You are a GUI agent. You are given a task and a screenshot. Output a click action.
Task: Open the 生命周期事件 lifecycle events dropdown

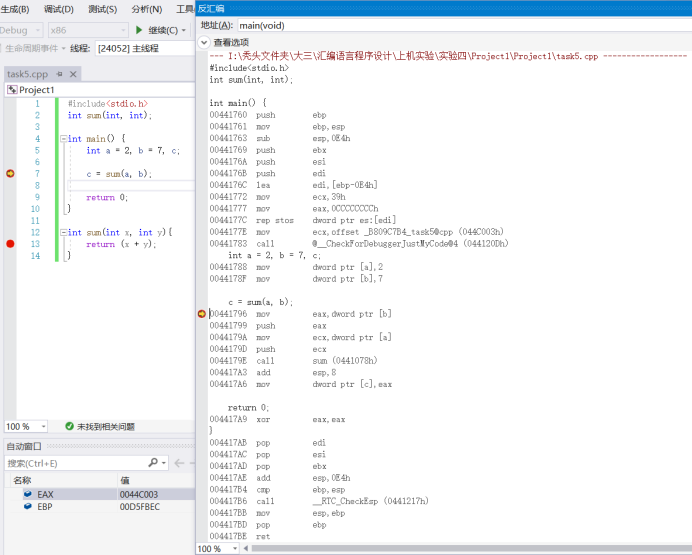[x=35, y=48]
